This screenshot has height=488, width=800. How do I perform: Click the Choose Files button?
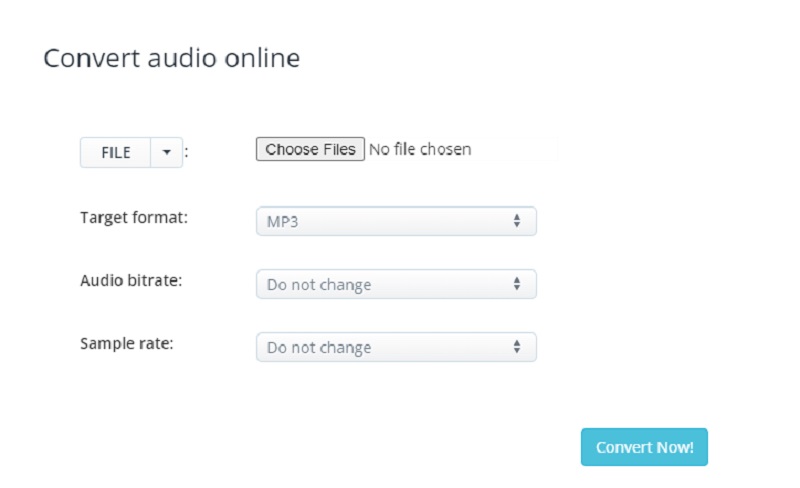coord(310,149)
